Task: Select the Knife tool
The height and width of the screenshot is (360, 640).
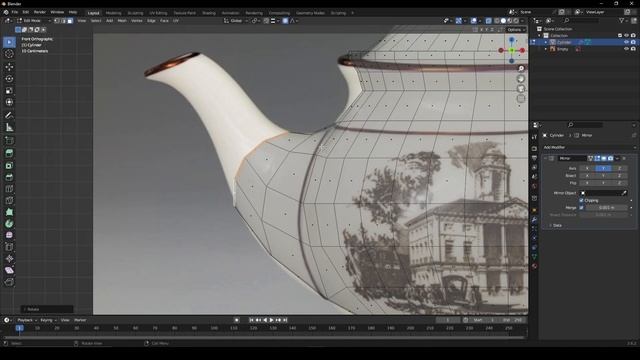Action: click(9, 200)
